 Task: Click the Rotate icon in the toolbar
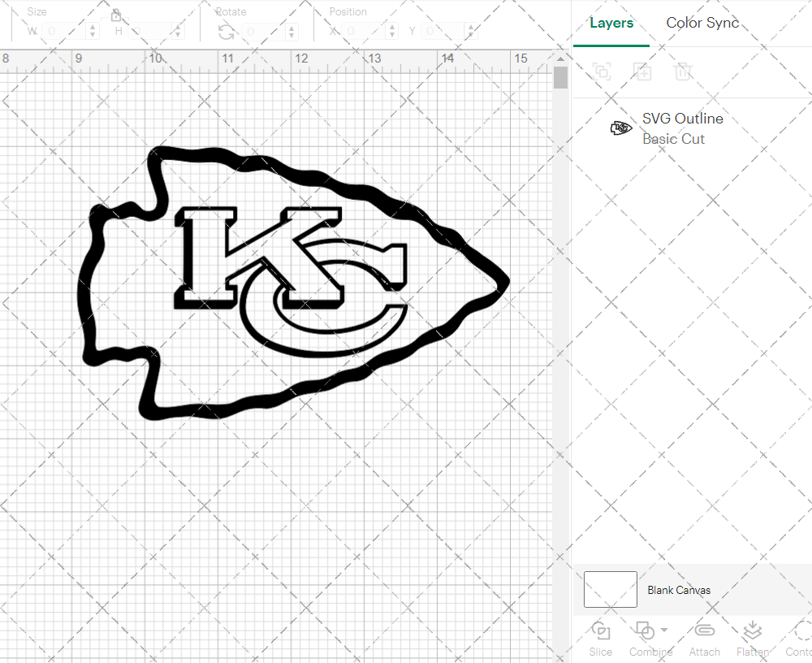pos(227,32)
